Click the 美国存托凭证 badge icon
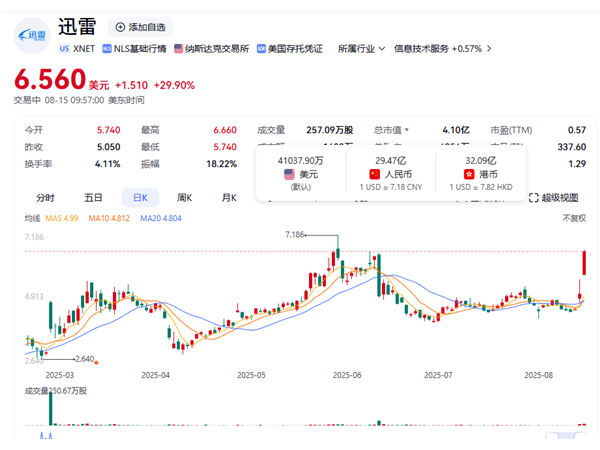Screen dimensions: 600x450 pos(261,49)
